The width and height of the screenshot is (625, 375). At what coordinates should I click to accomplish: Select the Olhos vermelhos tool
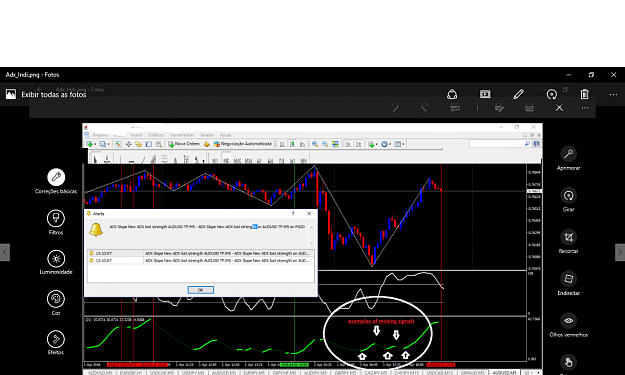[568, 325]
